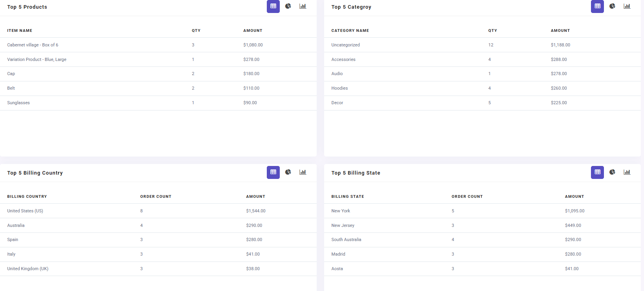The height and width of the screenshot is (291, 644).
Task: Show Top 5 Billing Country as table view
Action: coord(273,172)
